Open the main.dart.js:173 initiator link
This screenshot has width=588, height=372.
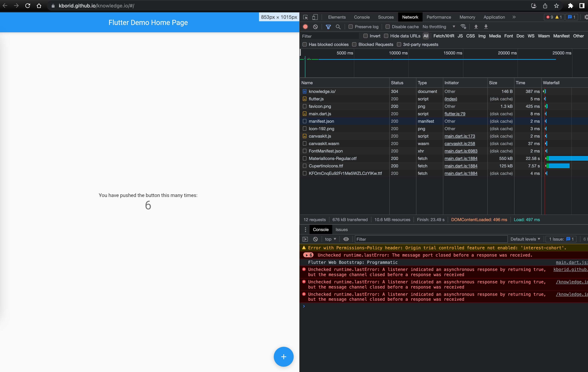tap(460, 136)
